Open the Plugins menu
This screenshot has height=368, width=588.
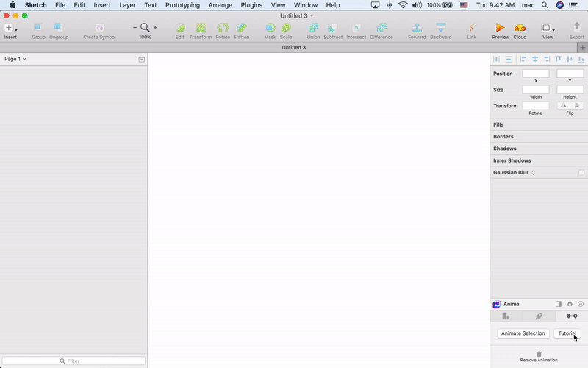[251, 5]
